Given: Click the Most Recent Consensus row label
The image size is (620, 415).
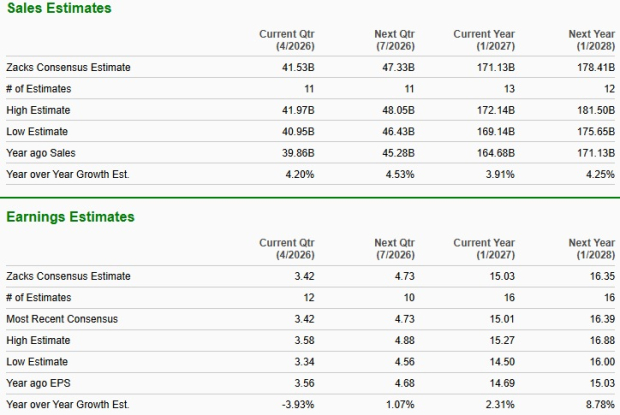Looking at the screenshot, I should 62,319.
